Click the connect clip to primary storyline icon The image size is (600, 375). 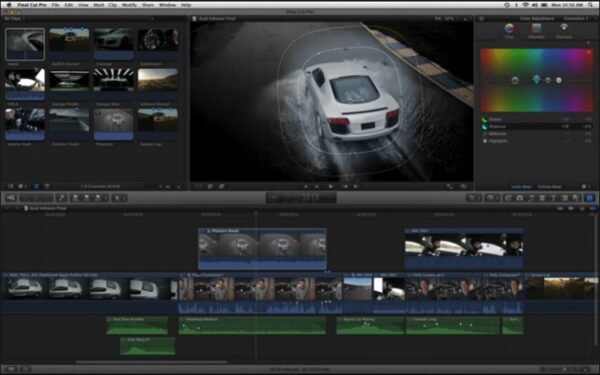(x=75, y=197)
